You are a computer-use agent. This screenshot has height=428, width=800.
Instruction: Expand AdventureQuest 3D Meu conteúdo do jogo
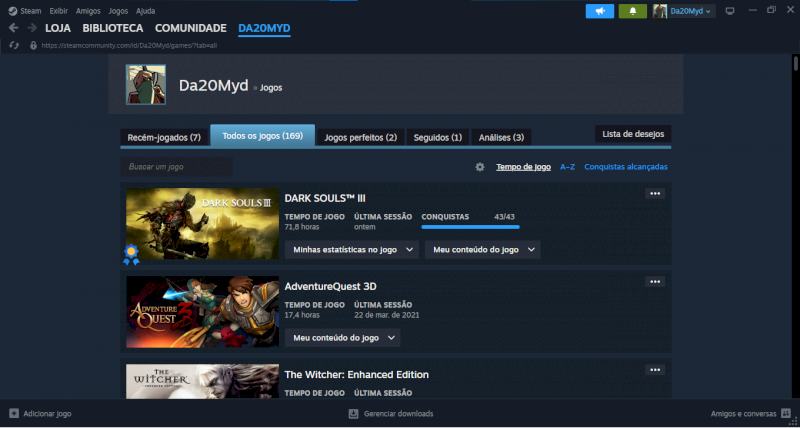pos(343,338)
